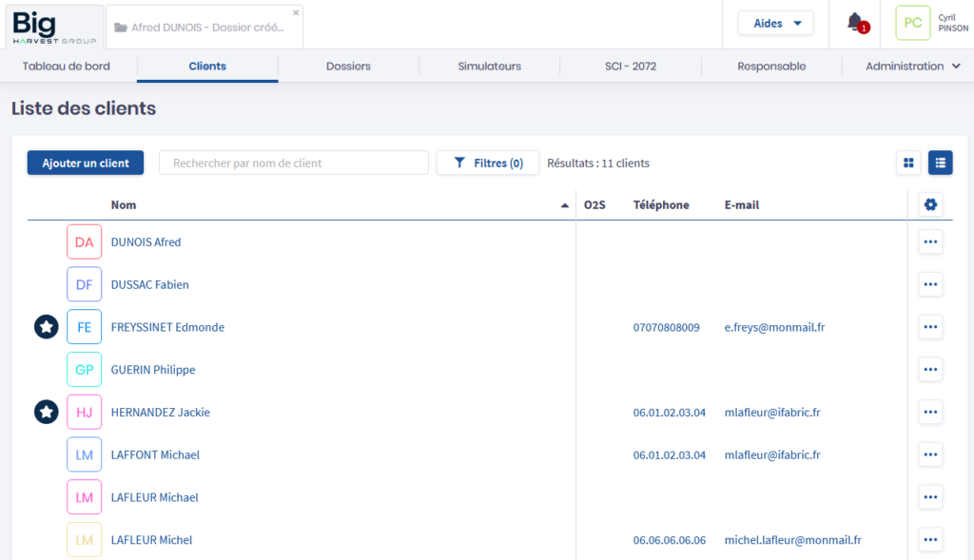
Task: Open client LAFFONT Michael
Action: 155,455
